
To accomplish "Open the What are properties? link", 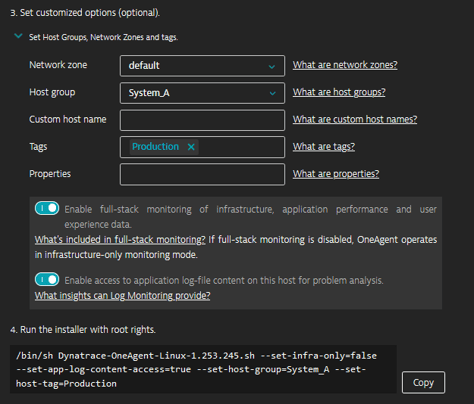I will [336, 174].
